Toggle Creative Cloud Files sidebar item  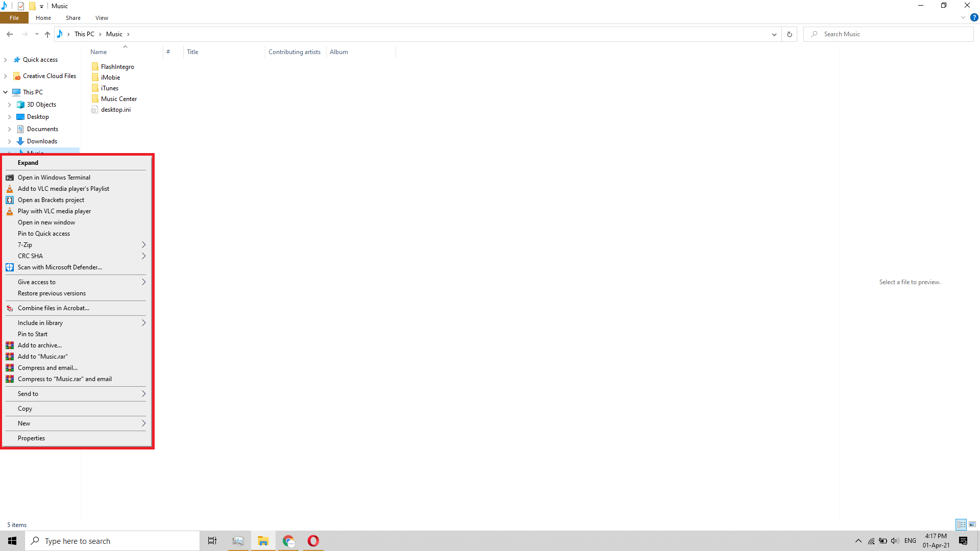(6, 76)
